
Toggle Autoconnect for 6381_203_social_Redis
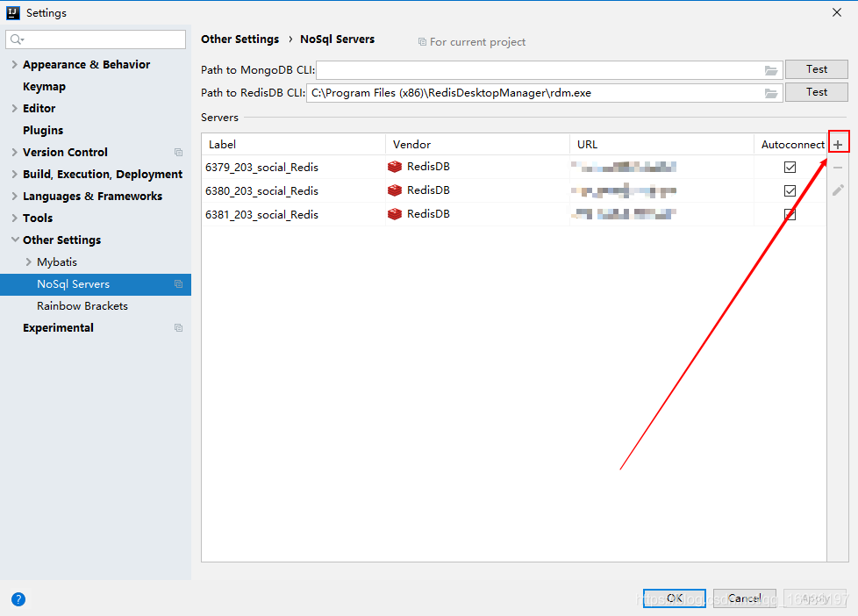790,214
